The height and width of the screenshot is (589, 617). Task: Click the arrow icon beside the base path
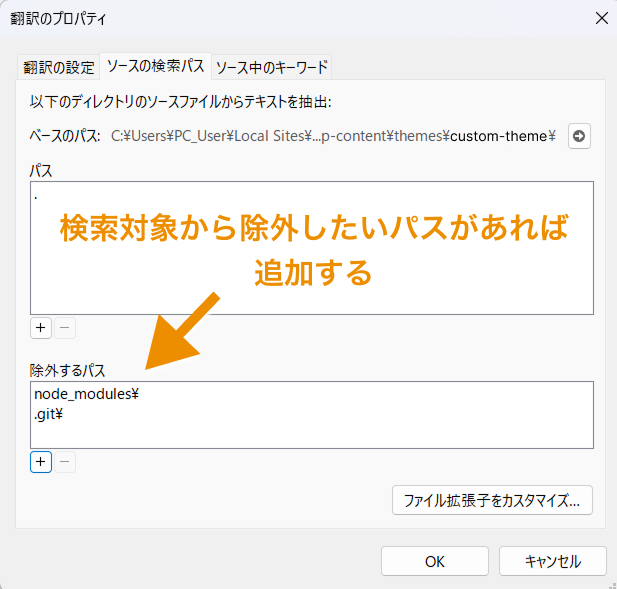point(579,136)
